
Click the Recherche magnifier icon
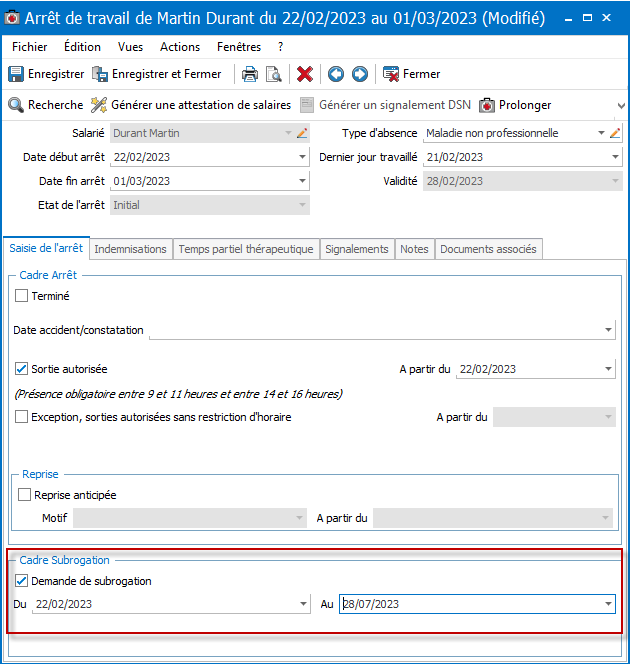coord(16,105)
